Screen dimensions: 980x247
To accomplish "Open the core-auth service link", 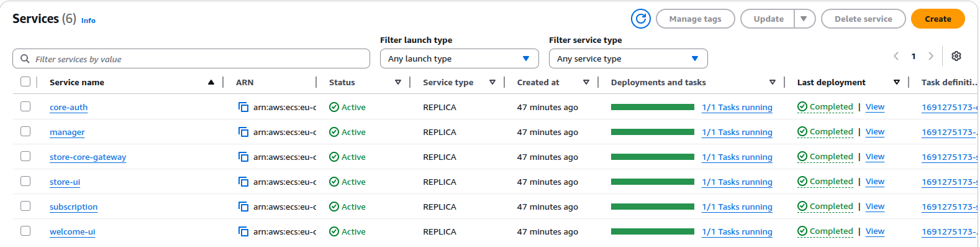I will pos(68,107).
